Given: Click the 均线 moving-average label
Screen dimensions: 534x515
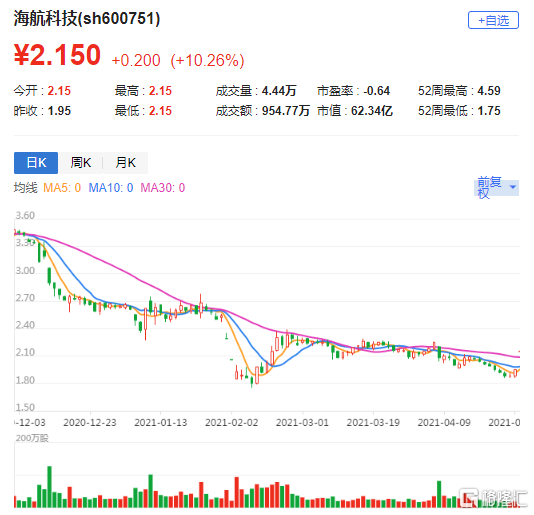Looking at the screenshot, I should click(x=26, y=188).
